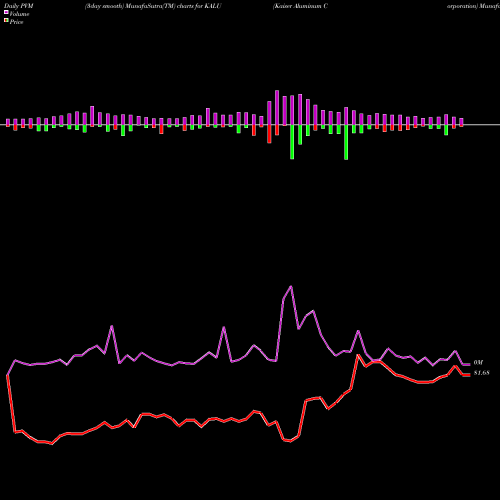Click the tallest magenta volume bar
The image size is (500, 500).
pyautogui.click(x=277, y=108)
